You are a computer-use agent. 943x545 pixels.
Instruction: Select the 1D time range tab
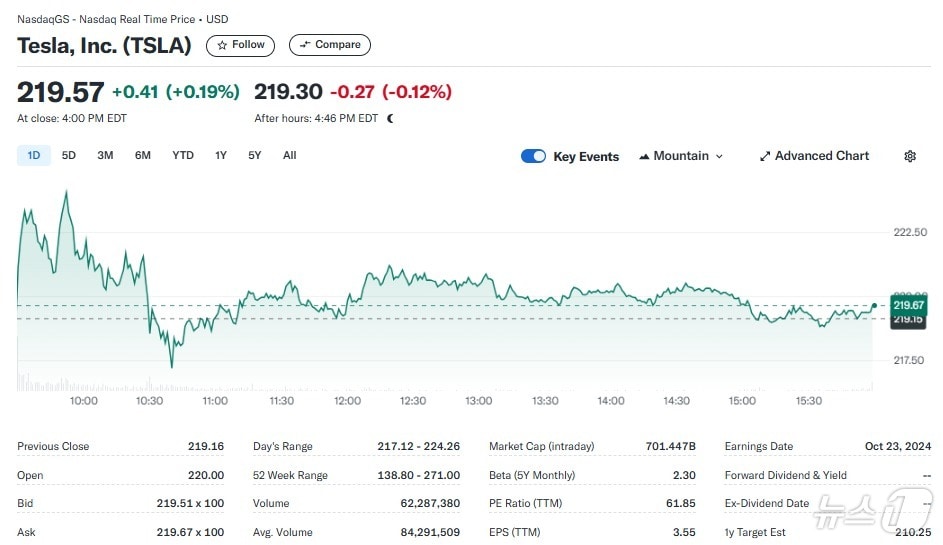coord(34,155)
